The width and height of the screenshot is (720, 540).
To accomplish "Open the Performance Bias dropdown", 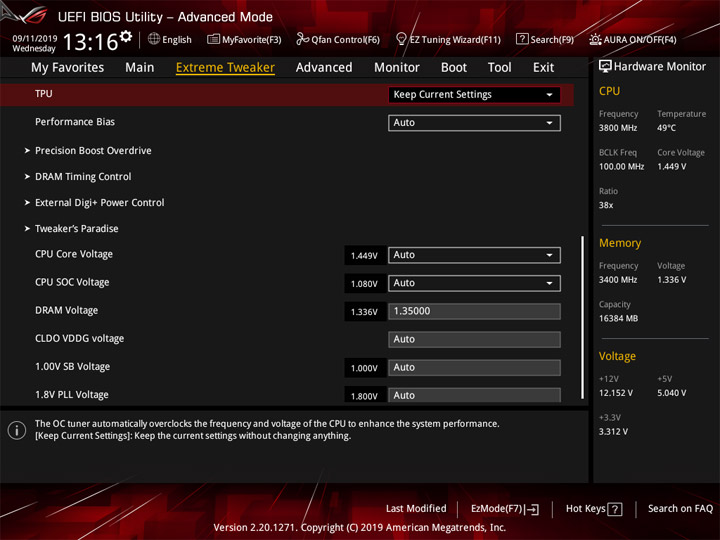I will (474, 123).
